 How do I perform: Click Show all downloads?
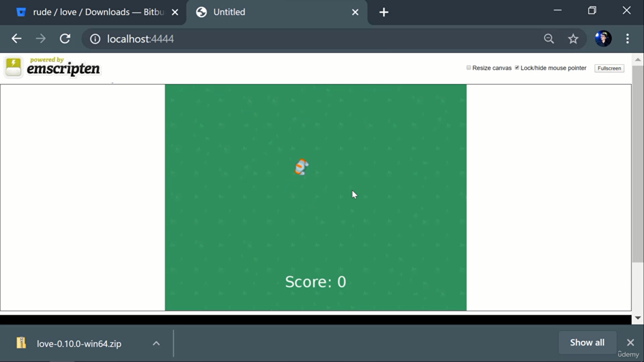click(587, 343)
